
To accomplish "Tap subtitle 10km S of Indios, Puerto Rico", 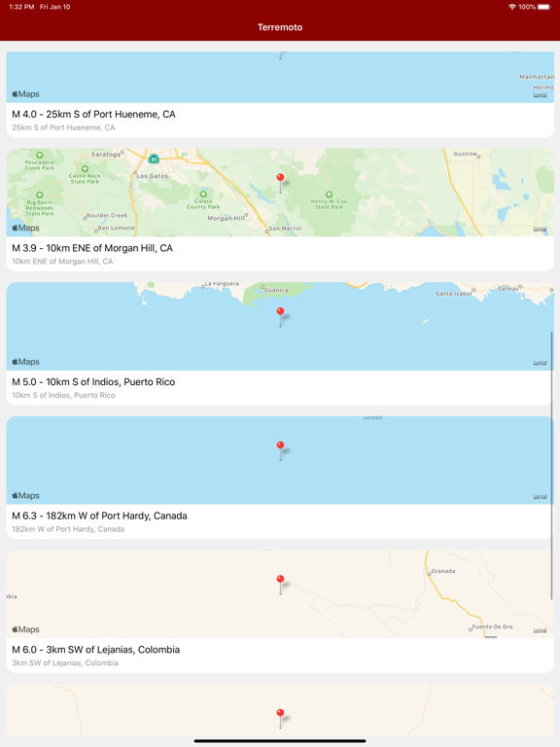I will [63, 396].
